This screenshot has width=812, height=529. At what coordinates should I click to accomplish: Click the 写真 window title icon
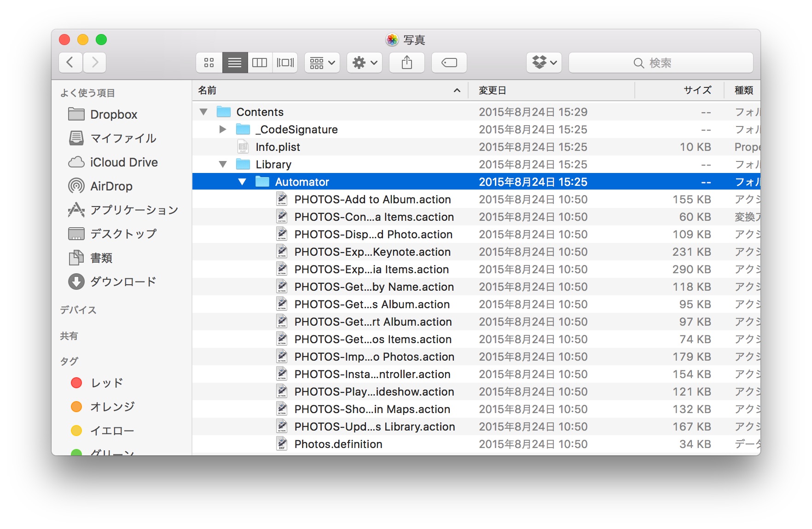[392, 40]
